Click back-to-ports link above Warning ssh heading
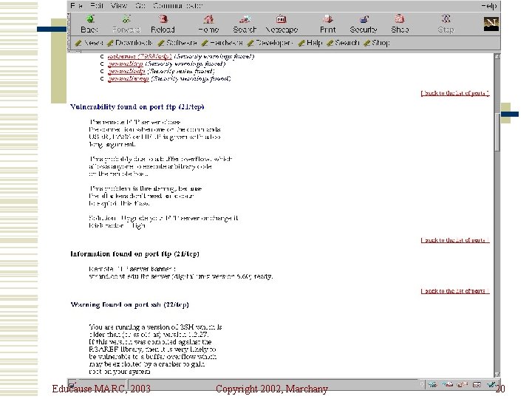 pos(455,291)
